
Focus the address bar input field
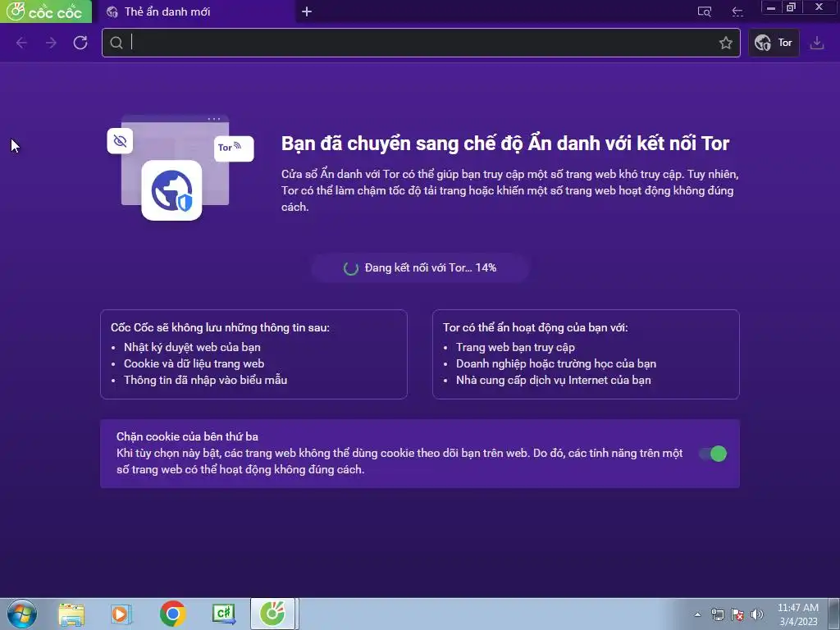click(x=421, y=43)
